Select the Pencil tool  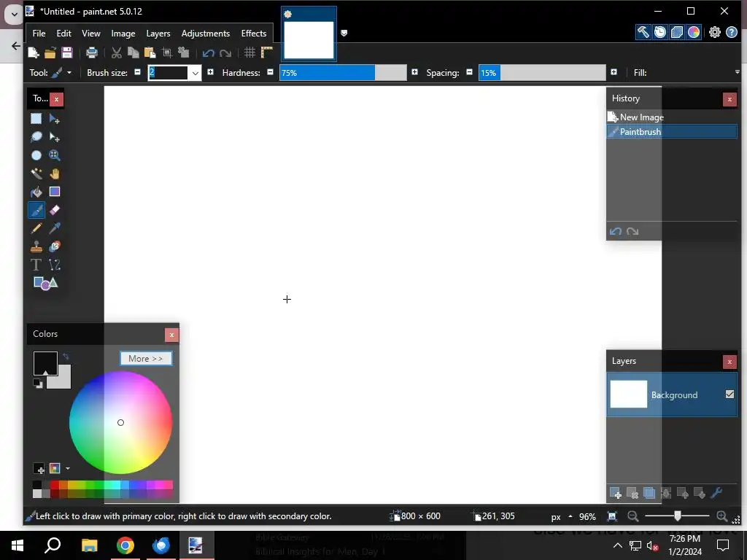(36, 228)
